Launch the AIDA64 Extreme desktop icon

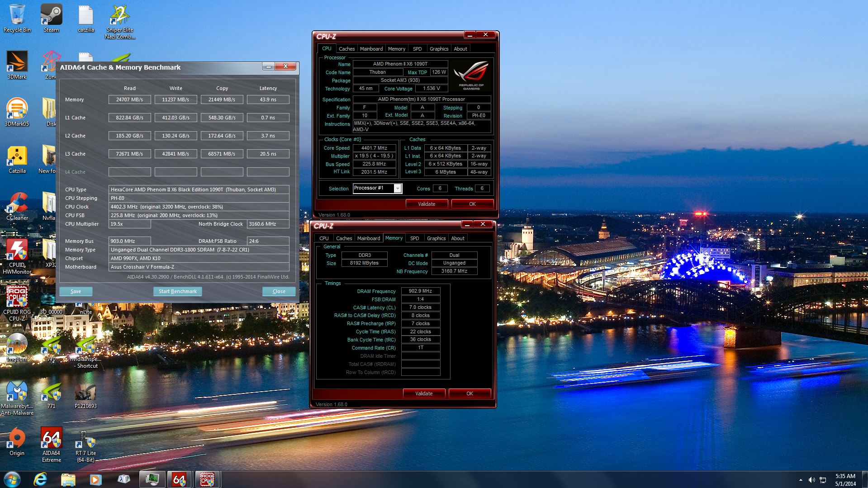51,445
